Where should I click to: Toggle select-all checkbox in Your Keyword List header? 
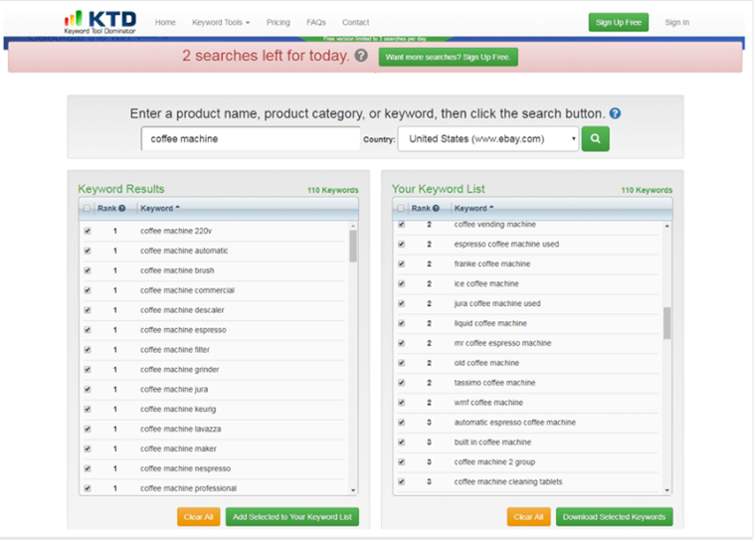click(401, 208)
